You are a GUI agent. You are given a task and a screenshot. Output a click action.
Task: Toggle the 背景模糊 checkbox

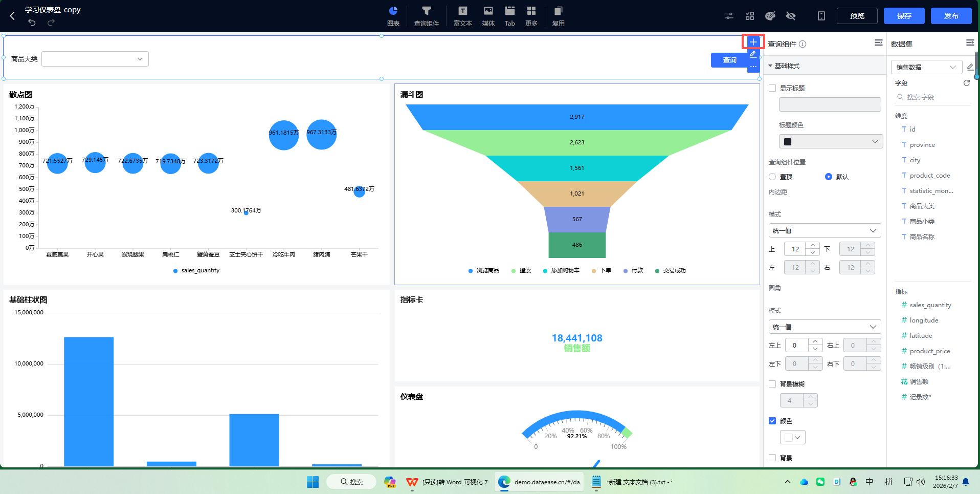[772, 384]
